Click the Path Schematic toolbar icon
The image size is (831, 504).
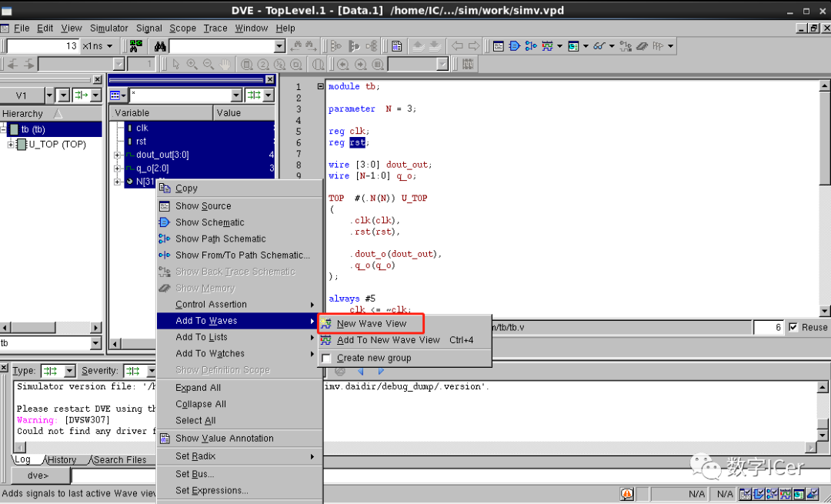click(x=531, y=46)
